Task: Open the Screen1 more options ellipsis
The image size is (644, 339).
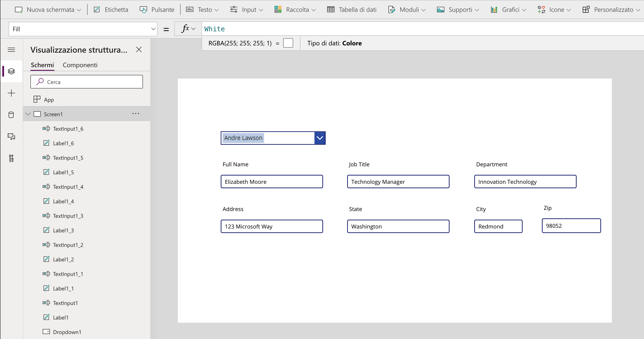Action: click(x=136, y=114)
